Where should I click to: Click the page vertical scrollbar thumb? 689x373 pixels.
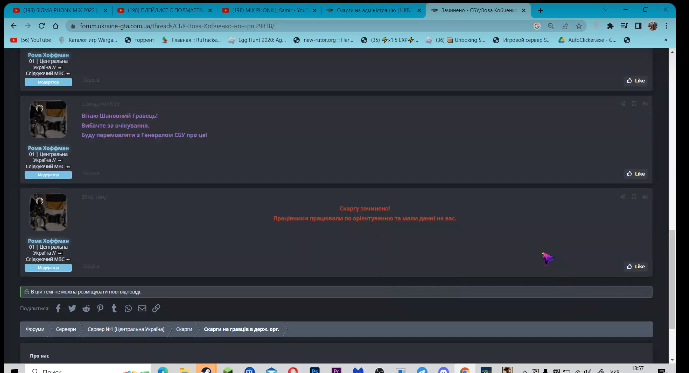click(672, 279)
